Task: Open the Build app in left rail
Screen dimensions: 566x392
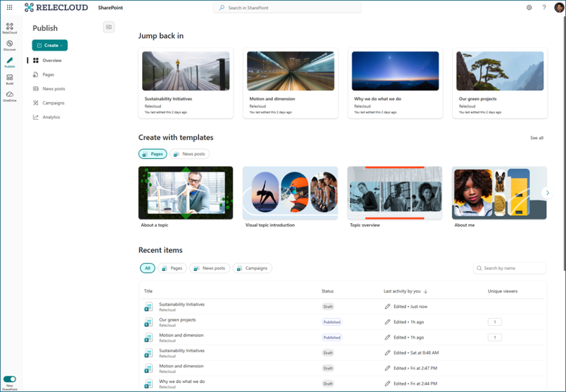Action: pos(10,79)
